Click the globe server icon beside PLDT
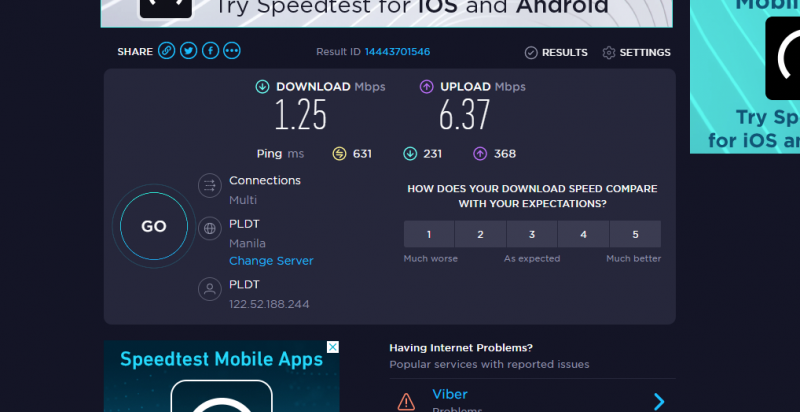 [210, 228]
